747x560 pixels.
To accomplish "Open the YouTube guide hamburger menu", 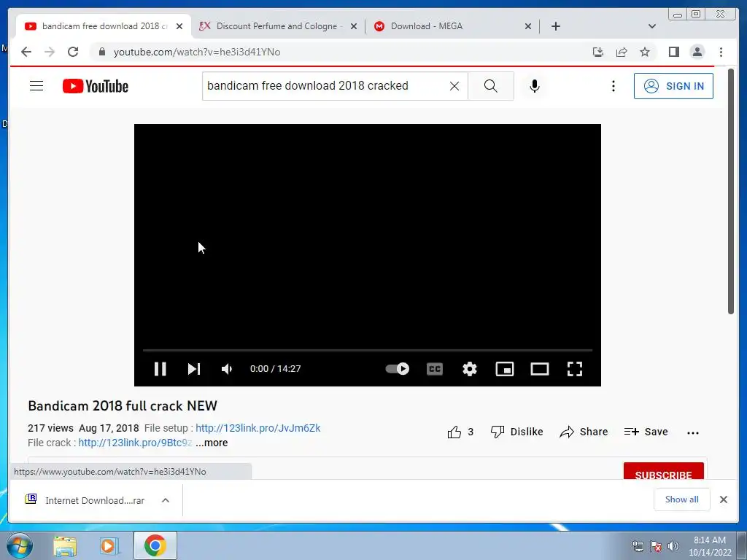I will (36, 86).
